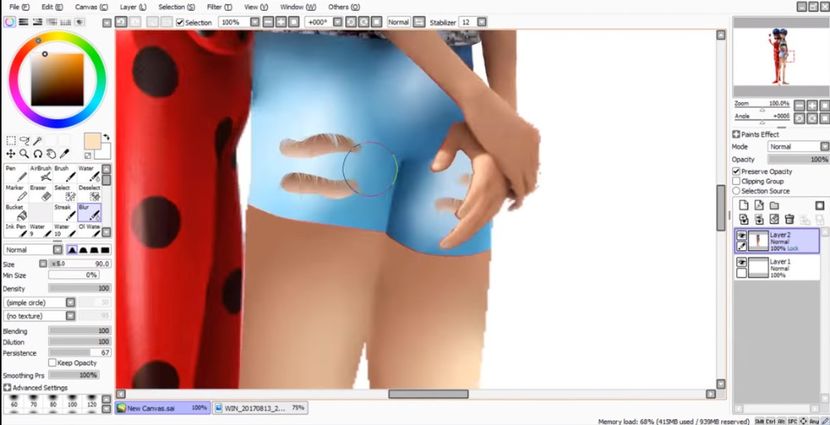Image resolution: width=830 pixels, height=425 pixels.
Task: Select the Pen tool
Action: pos(15,174)
